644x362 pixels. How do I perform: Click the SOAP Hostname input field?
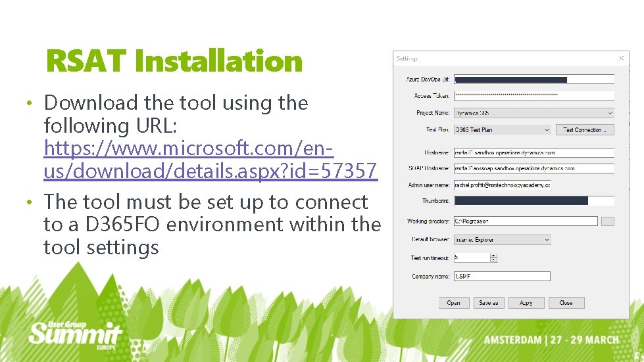tap(534, 168)
